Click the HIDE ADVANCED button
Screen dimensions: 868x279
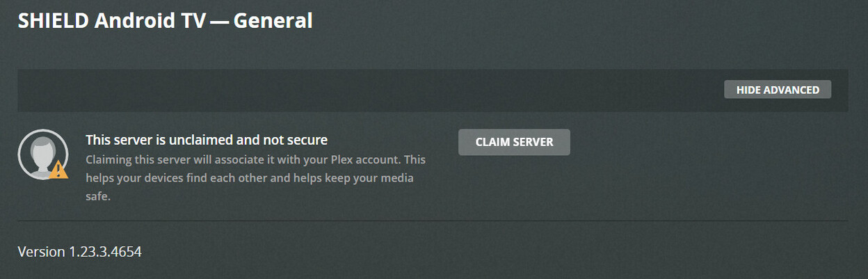778,90
